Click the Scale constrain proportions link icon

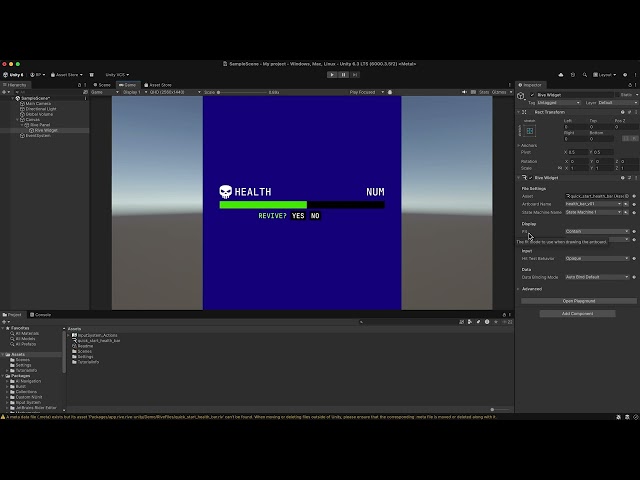(560, 168)
